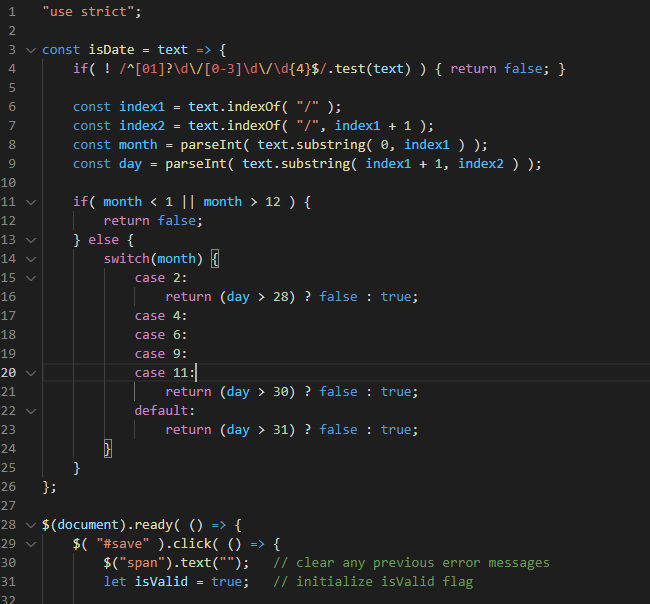
Task: Fold the switch(month) statement on line 14
Action: tap(31, 260)
